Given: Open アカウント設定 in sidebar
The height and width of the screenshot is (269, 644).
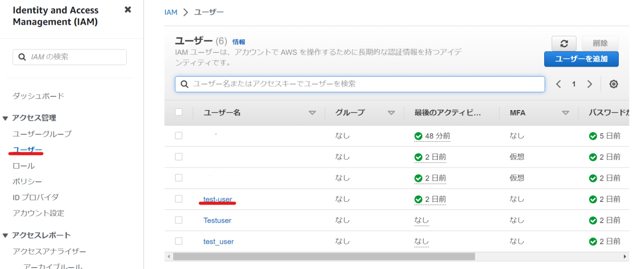Looking at the screenshot, I should pyautogui.click(x=39, y=213).
